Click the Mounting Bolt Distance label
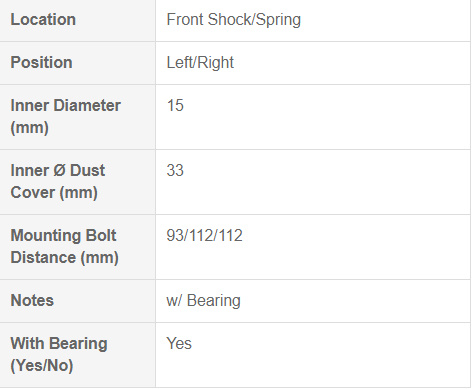The image size is (473, 389). [x=65, y=246]
